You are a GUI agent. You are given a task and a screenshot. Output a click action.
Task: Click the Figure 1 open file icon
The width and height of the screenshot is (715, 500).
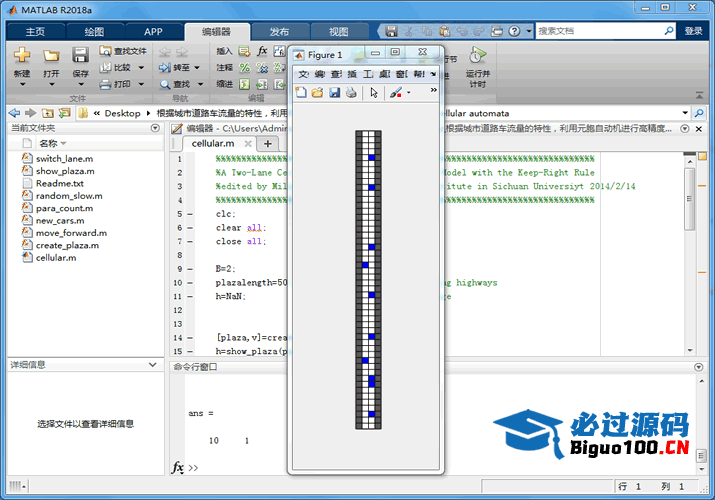point(318,92)
